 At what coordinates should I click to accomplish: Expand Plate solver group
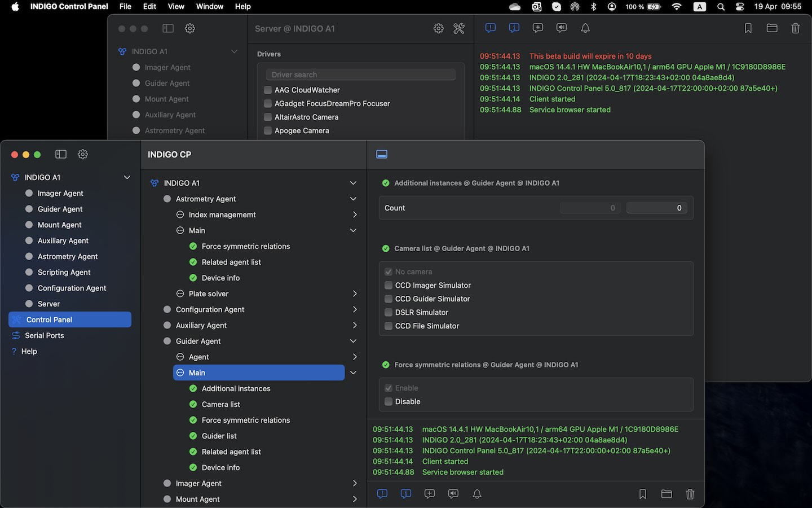[355, 294]
